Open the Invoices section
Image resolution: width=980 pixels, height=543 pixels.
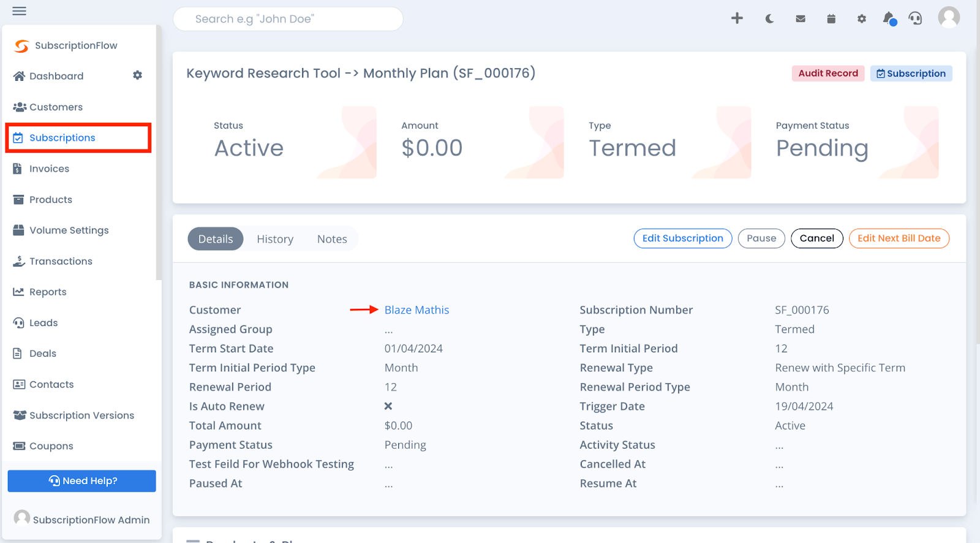49,168
